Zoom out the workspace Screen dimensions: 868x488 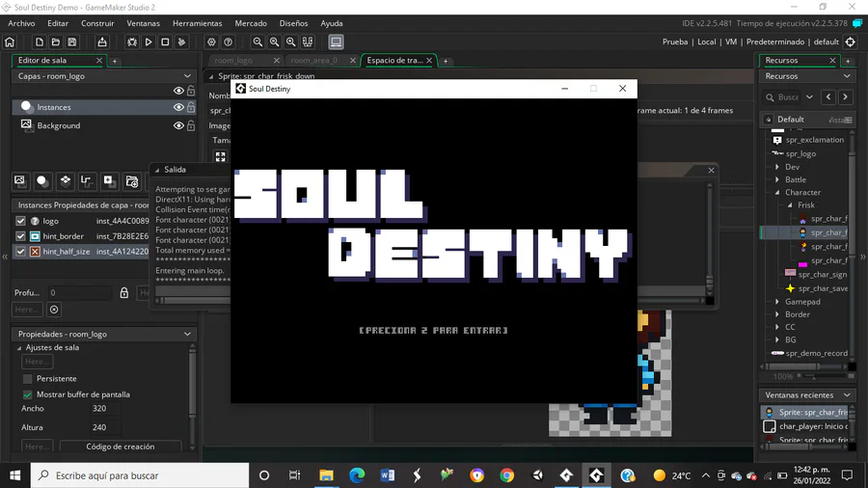click(x=258, y=42)
